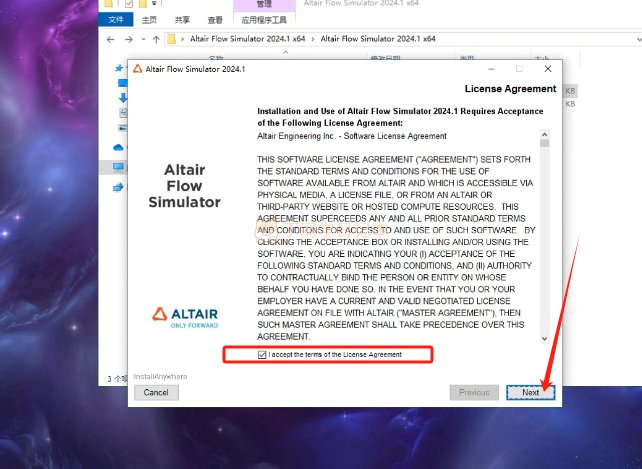The width and height of the screenshot is (642, 469).
Task: Go back in File Explorer
Action: (x=110, y=39)
